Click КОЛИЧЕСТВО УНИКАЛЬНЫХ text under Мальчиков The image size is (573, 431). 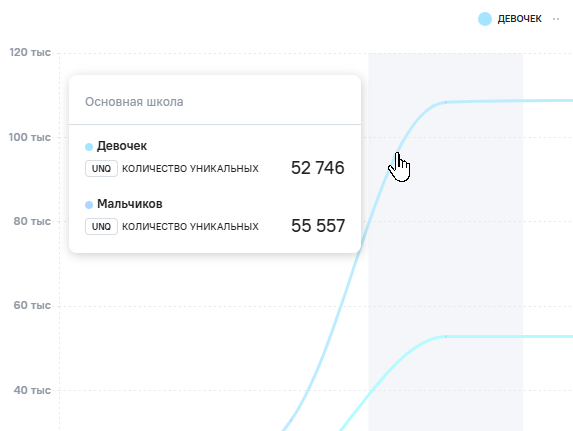190,227
